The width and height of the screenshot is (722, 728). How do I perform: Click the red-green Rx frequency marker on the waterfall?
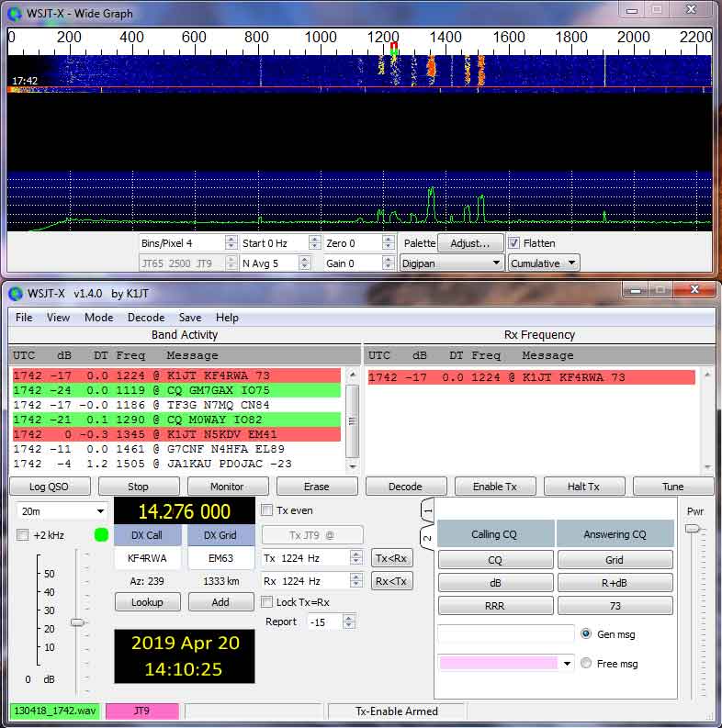point(394,49)
